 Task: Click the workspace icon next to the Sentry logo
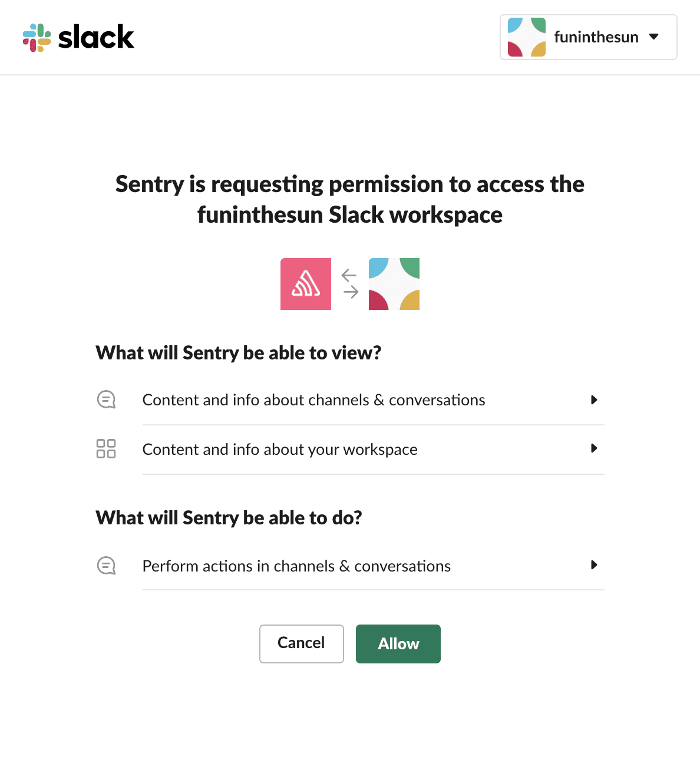(x=394, y=283)
